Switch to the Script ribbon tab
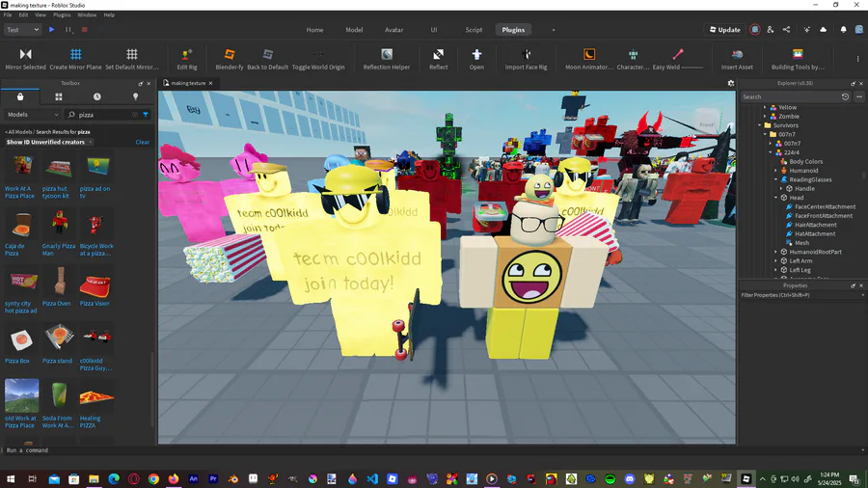 coord(474,30)
